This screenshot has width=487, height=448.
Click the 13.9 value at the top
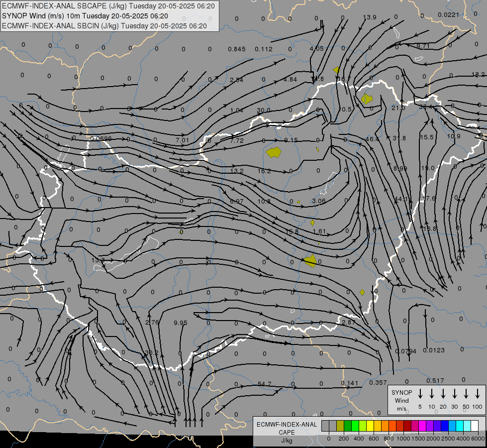coord(370,17)
